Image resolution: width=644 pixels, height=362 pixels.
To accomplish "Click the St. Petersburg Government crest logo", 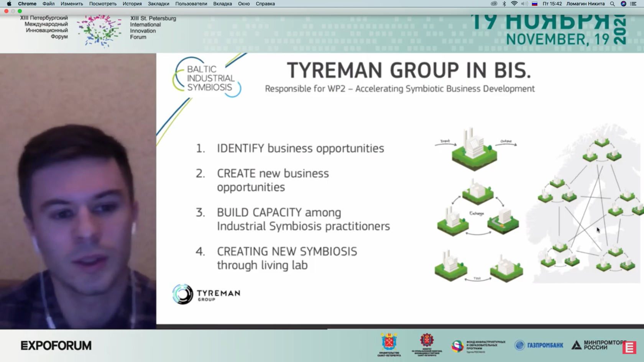I will click(x=389, y=345).
